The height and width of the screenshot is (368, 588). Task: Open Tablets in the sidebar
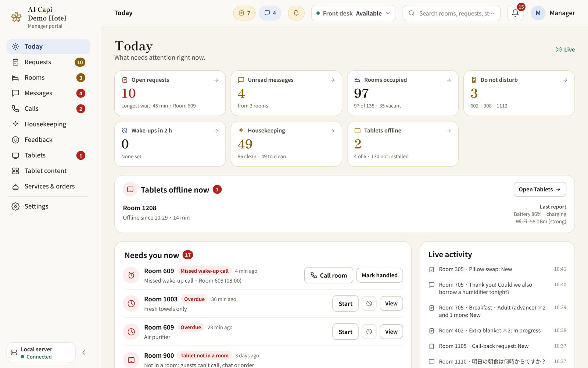[x=48, y=155]
